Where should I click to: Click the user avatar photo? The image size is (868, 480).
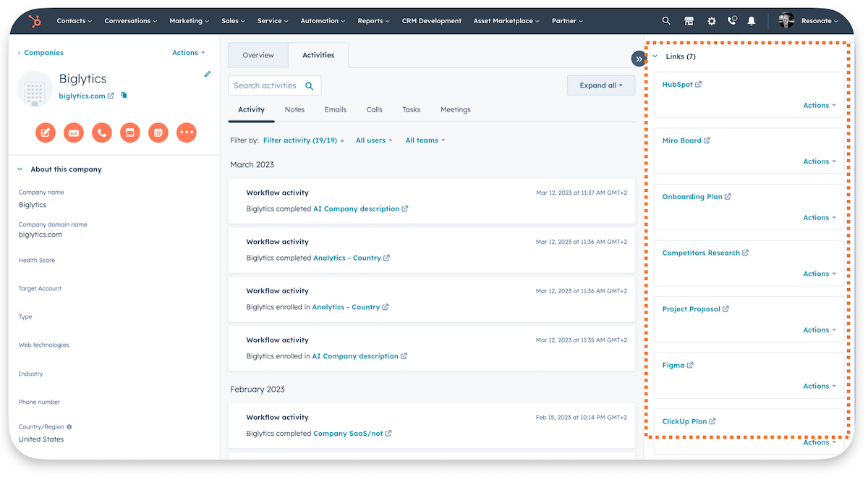(x=786, y=21)
